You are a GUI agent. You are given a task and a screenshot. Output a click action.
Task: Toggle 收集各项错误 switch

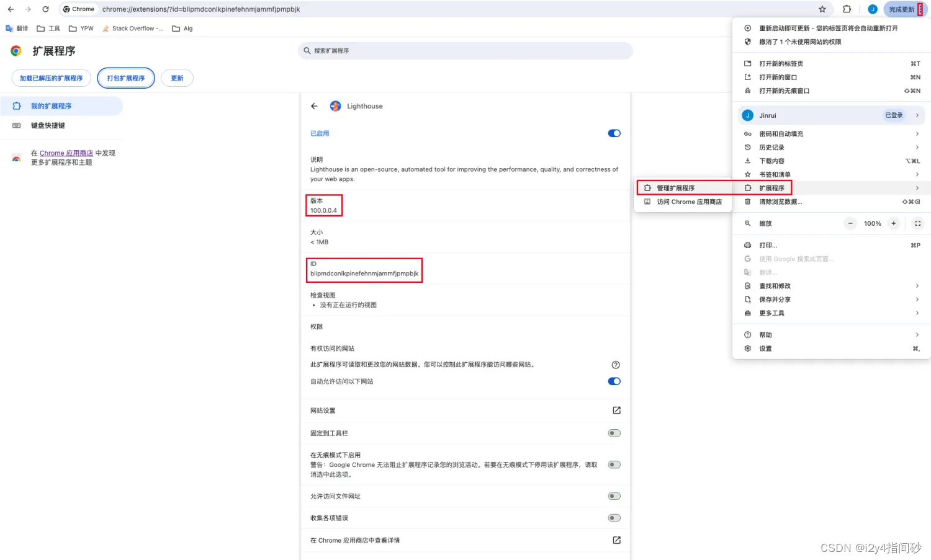click(x=614, y=518)
